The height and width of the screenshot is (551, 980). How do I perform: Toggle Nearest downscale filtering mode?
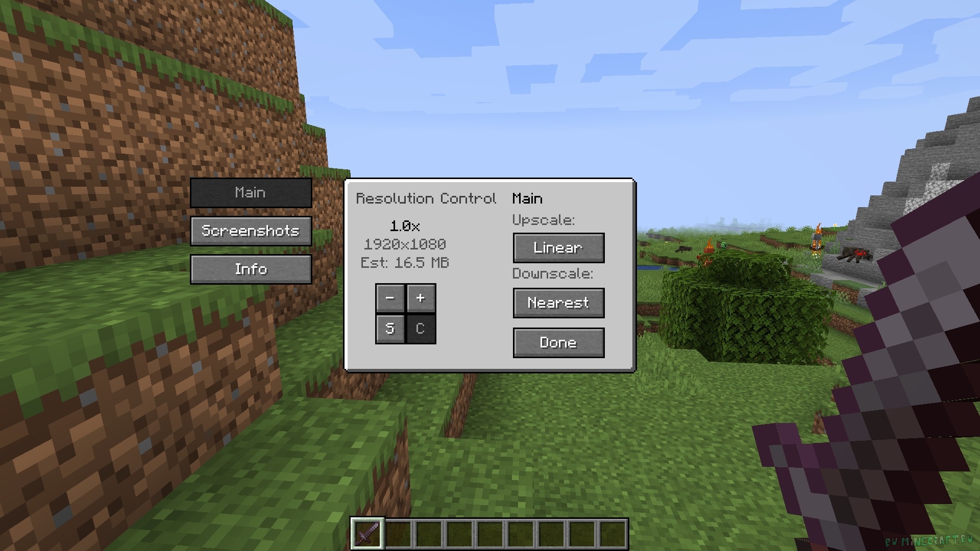point(559,302)
